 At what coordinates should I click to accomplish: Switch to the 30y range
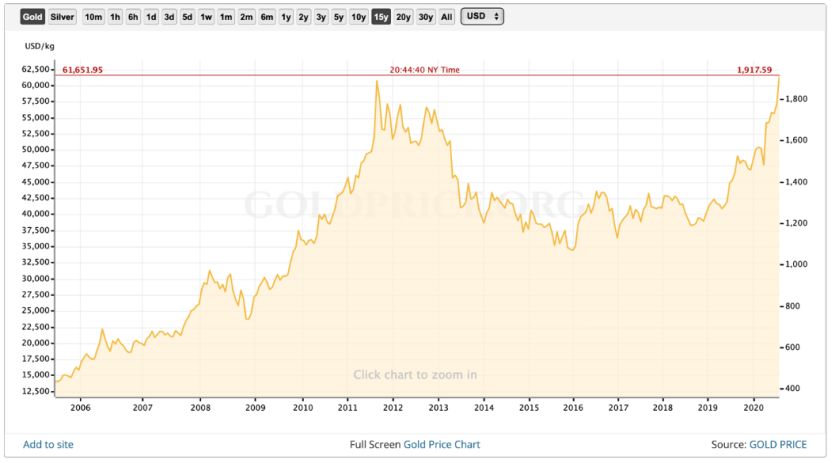click(x=426, y=17)
